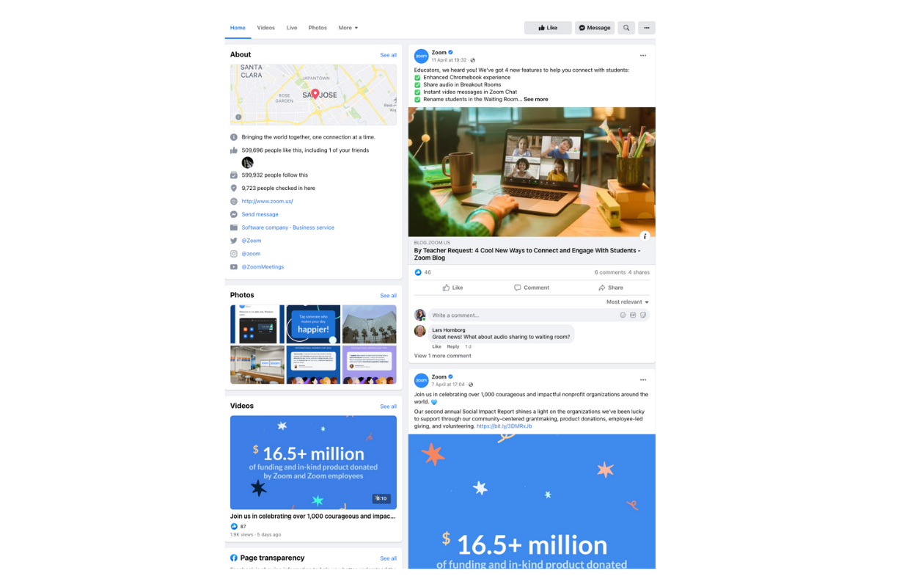The width and height of the screenshot is (924, 587).
Task: Share the 11 April post
Action: pyautogui.click(x=611, y=288)
